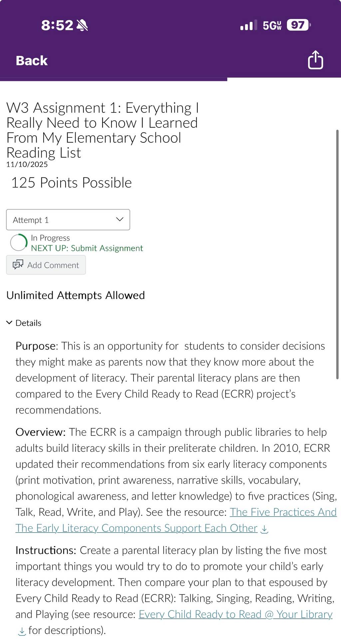This screenshot has width=341, height=644.
Task: Go Back to previous screen
Action: [32, 61]
